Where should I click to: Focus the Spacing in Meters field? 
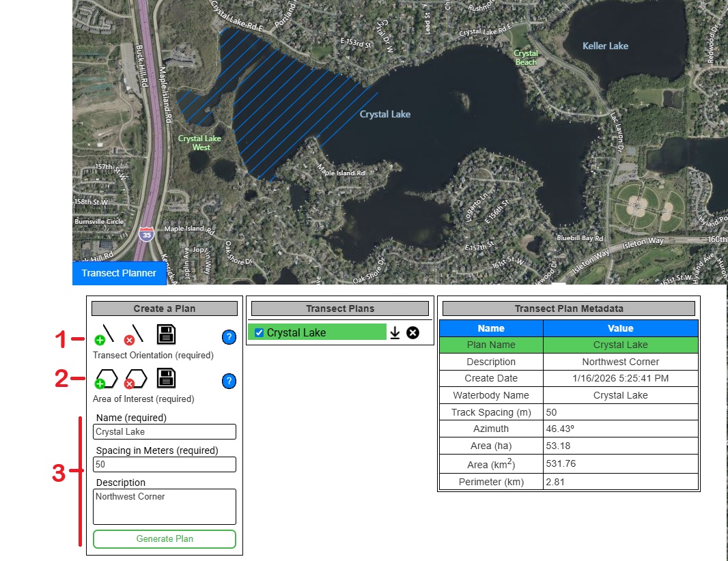click(x=165, y=464)
